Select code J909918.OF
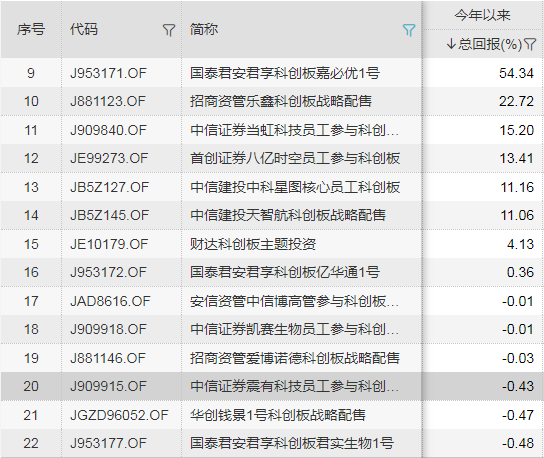Screen dimensions: 544x458 pos(108,329)
